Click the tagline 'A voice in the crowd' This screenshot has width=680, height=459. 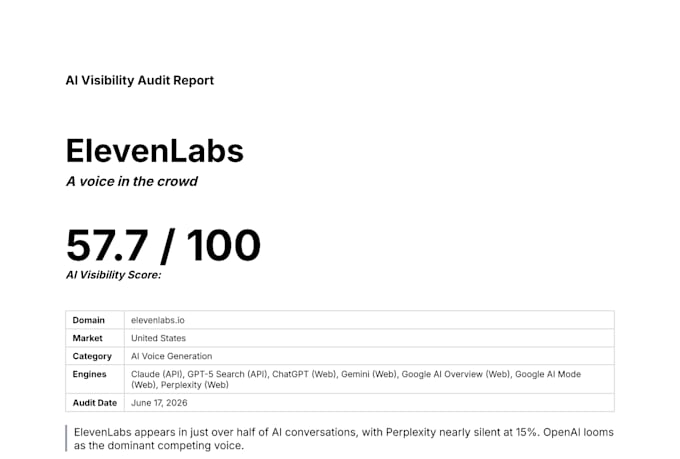coord(132,181)
